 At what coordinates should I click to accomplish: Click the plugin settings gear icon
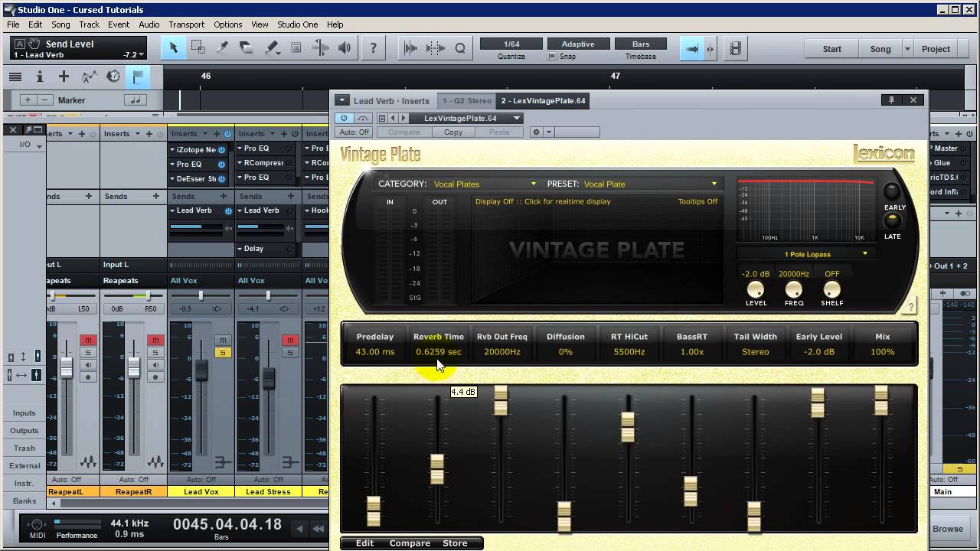tap(537, 132)
